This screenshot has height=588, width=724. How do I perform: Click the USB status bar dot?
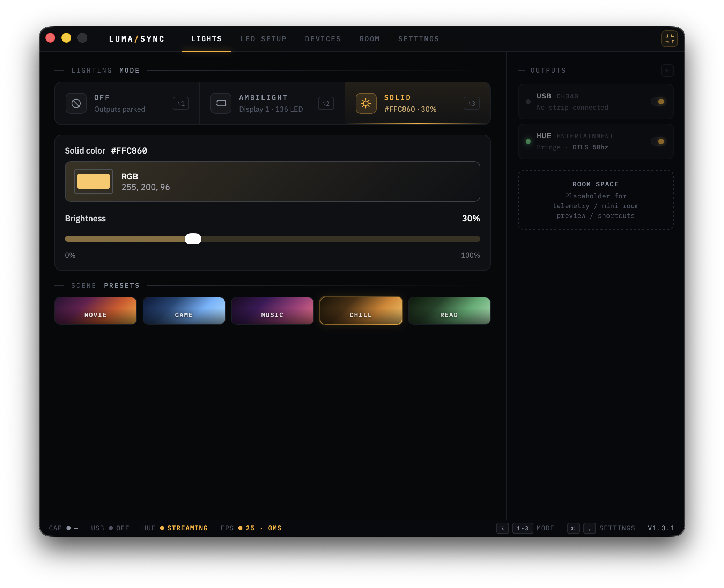[111, 528]
